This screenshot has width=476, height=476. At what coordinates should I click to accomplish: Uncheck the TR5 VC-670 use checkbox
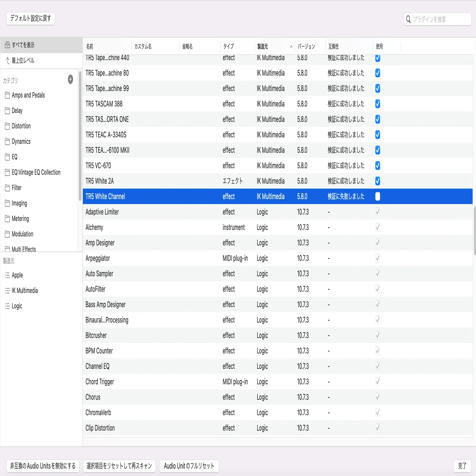(378, 165)
